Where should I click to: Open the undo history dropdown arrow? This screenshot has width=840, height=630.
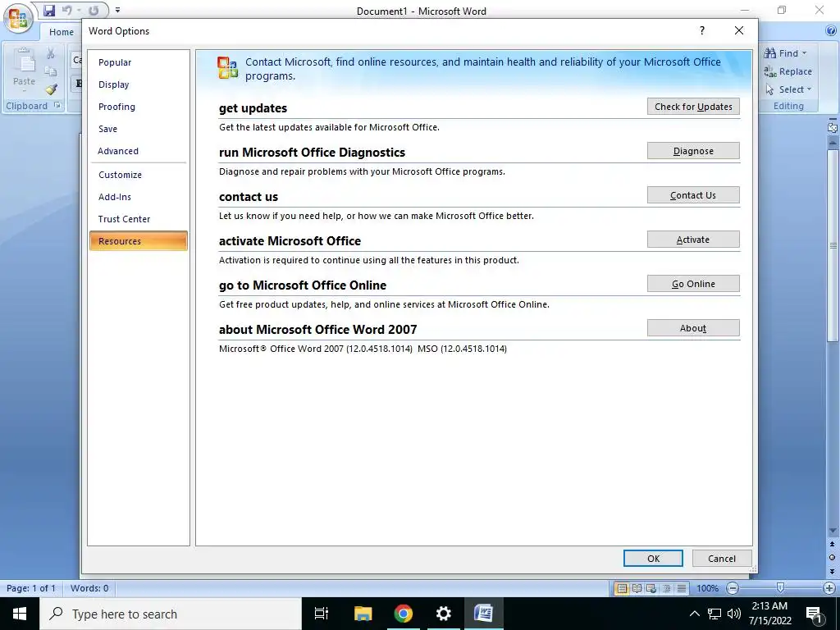tap(78, 10)
